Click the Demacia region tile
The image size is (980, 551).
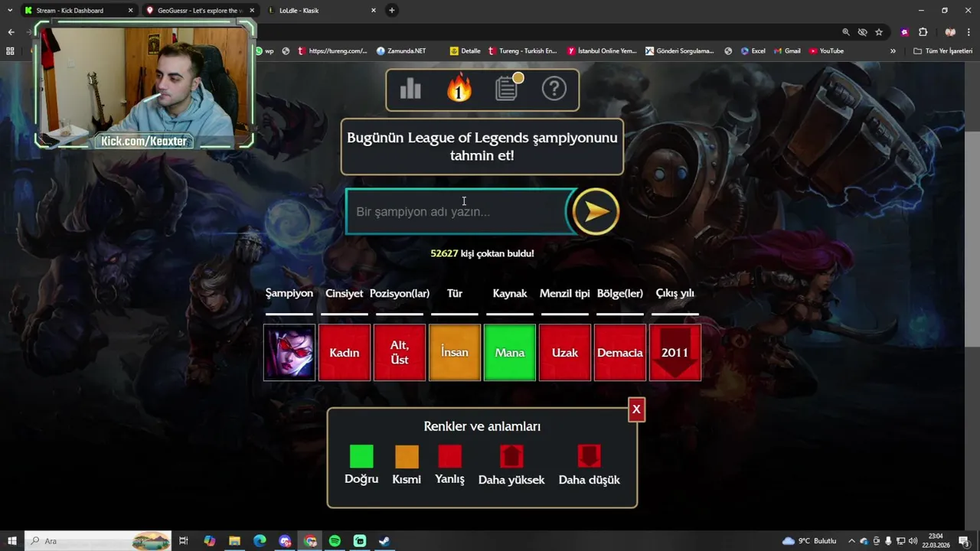click(x=620, y=353)
